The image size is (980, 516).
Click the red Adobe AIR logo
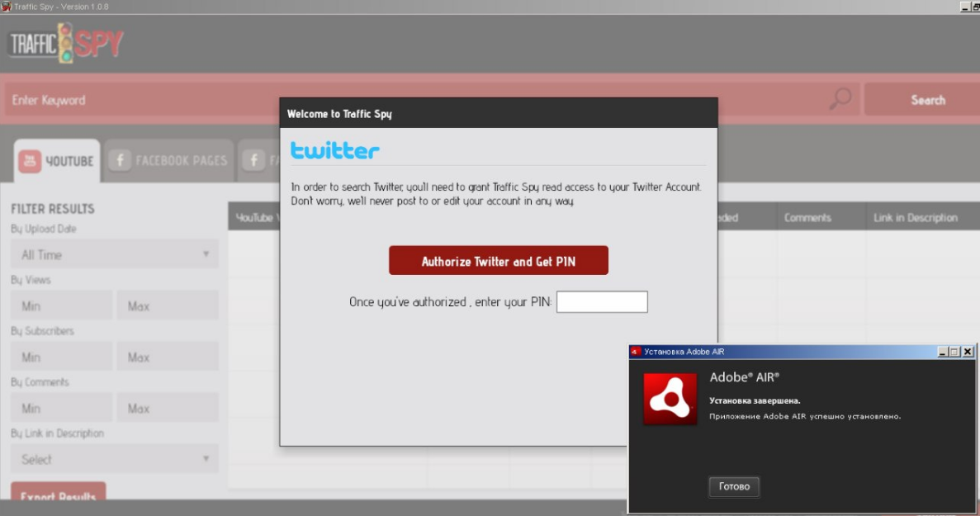point(670,398)
